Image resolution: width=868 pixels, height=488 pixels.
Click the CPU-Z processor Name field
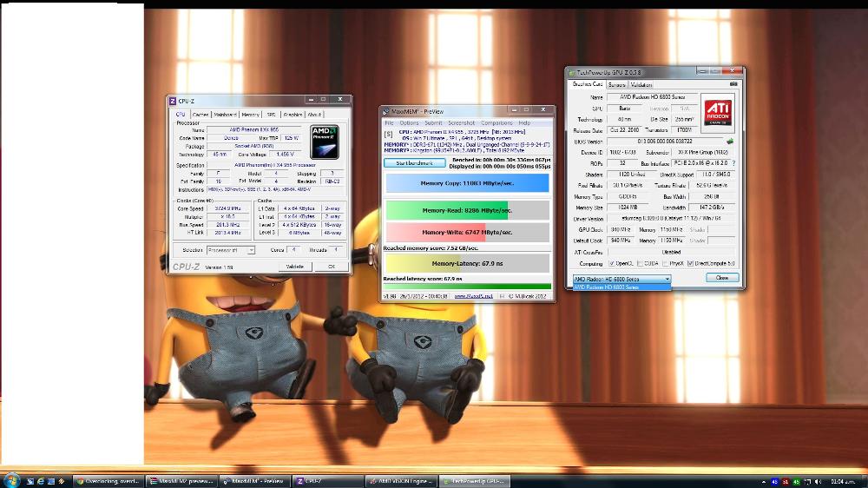(254, 129)
